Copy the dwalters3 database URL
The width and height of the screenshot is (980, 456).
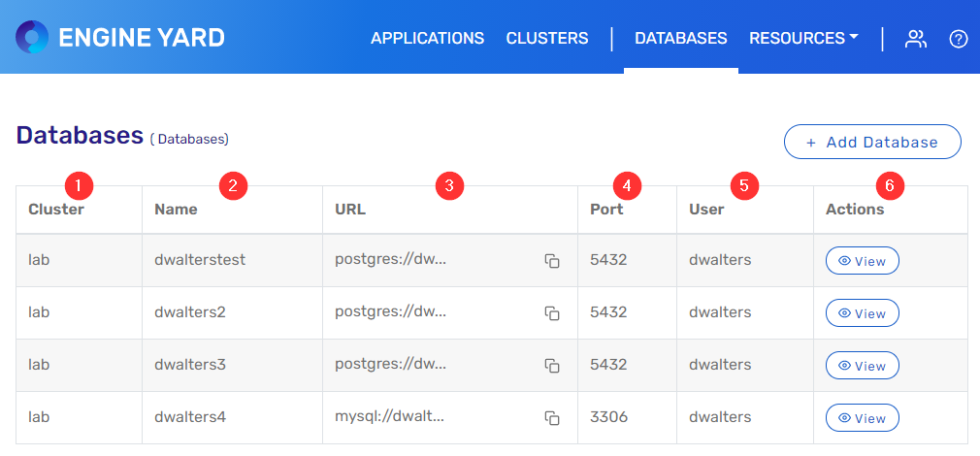(552, 366)
